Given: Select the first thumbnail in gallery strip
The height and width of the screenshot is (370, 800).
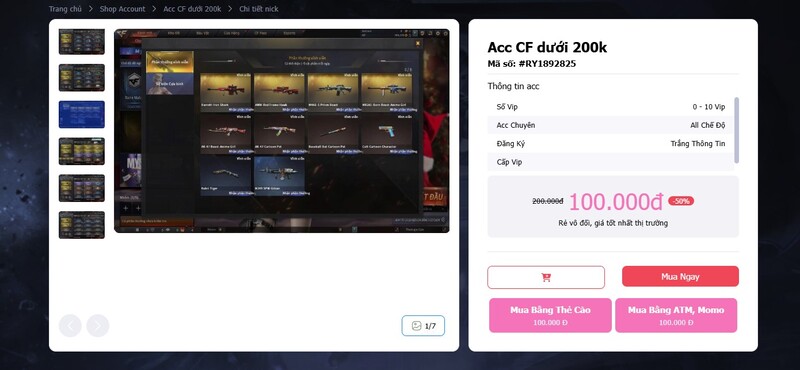Looking at the screenshot, I should click(82, 41).
